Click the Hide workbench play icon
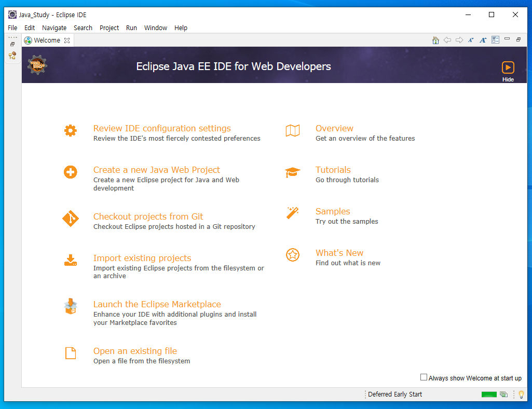The width and height of the screenshot is (532, 409). (x=508, y=67)
